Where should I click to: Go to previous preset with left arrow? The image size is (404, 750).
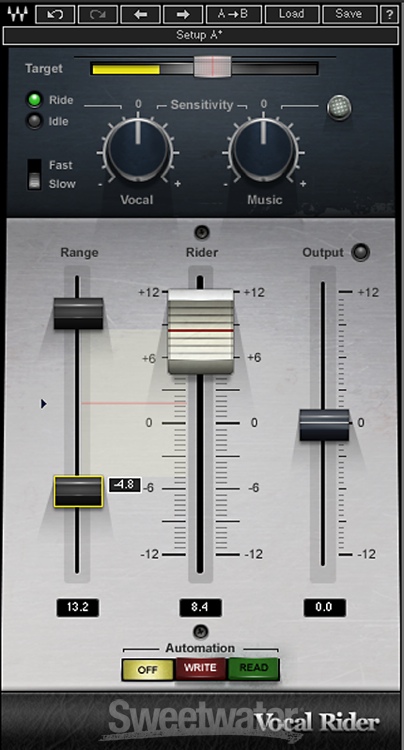[140, 14]
